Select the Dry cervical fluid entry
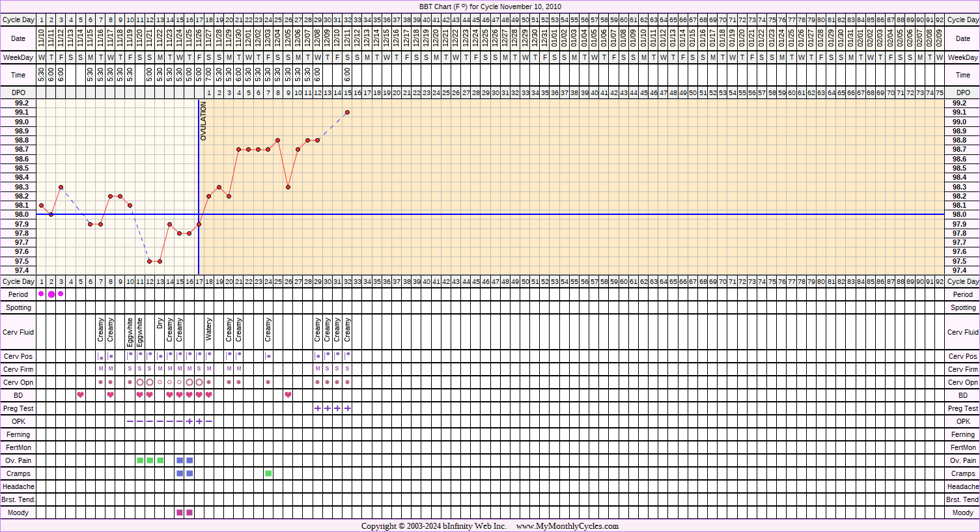This screenshot has height=532, width=980. (x=160, y=324)
